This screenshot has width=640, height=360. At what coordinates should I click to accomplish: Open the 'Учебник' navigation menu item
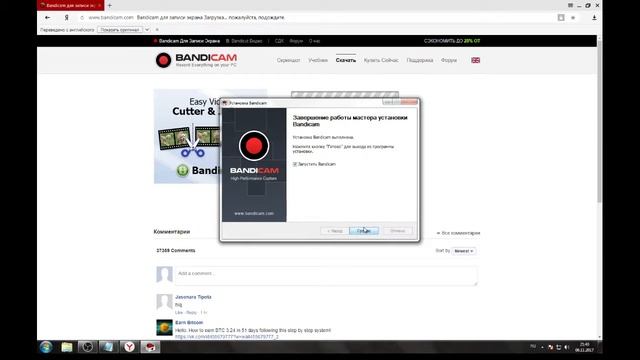tap(318, 60)
